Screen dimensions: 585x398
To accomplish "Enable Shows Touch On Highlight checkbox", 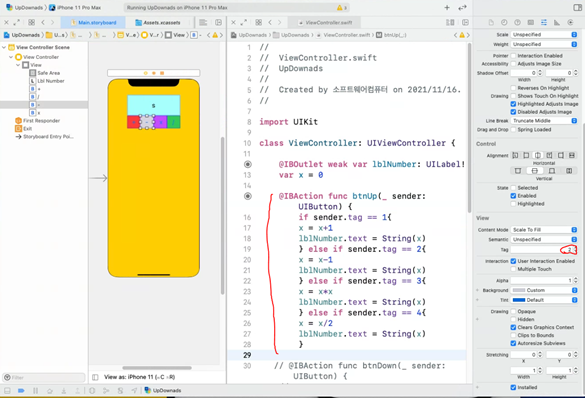I will pos(513,96).
